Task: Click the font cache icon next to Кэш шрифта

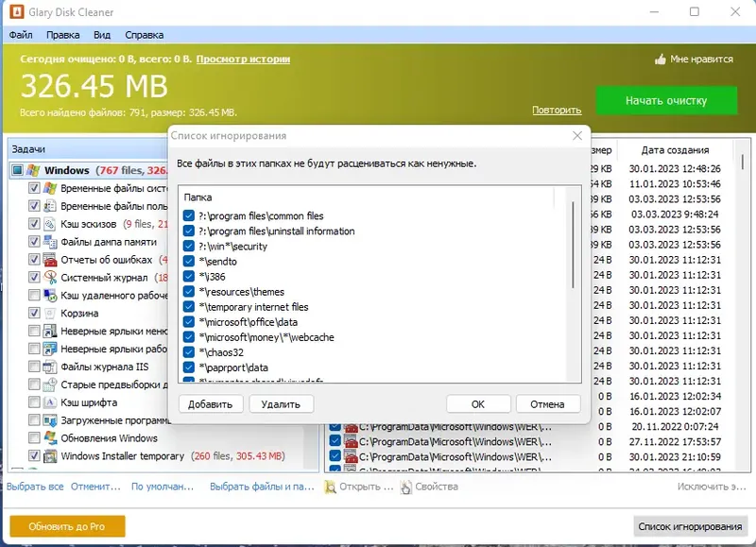Action: [x=50, y=402]
